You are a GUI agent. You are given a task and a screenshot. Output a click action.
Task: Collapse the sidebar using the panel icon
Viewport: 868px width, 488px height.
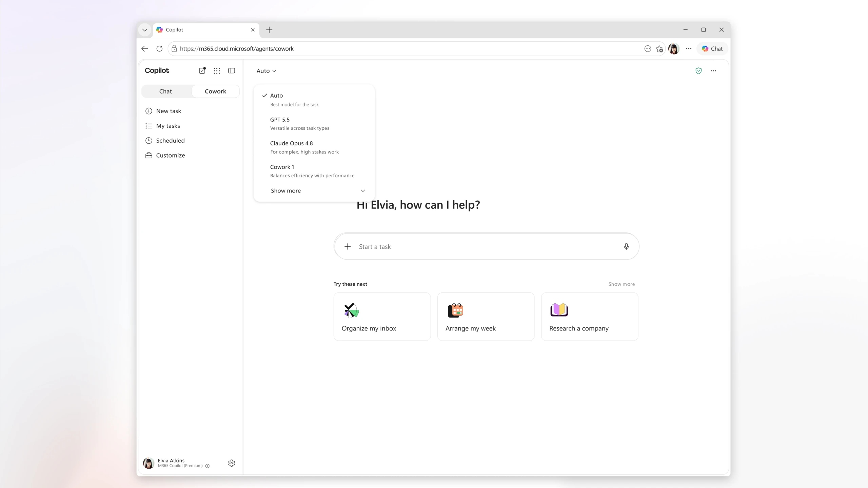coord(232,70)
